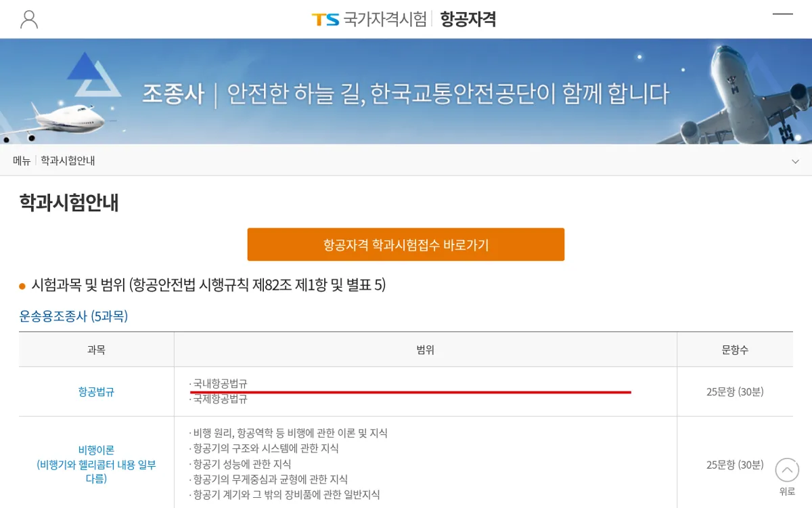The image size is (812, 508).
Task: Click the 시험과목 및 범위 section heading
Action: pos(208,285)
